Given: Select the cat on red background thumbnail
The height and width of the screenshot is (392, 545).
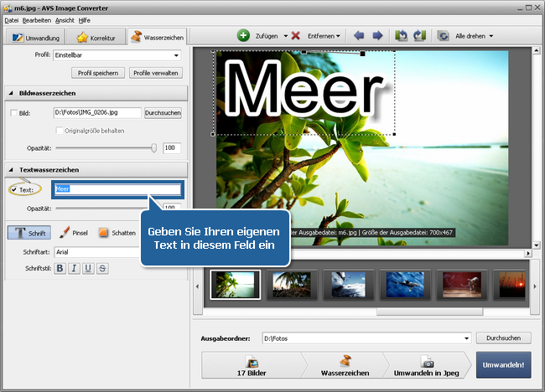Looking at the screenshot, I should coord(462,285).
